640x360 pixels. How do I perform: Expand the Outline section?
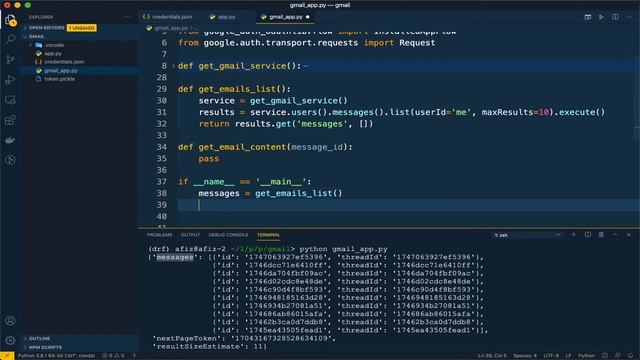coord(80,339)
